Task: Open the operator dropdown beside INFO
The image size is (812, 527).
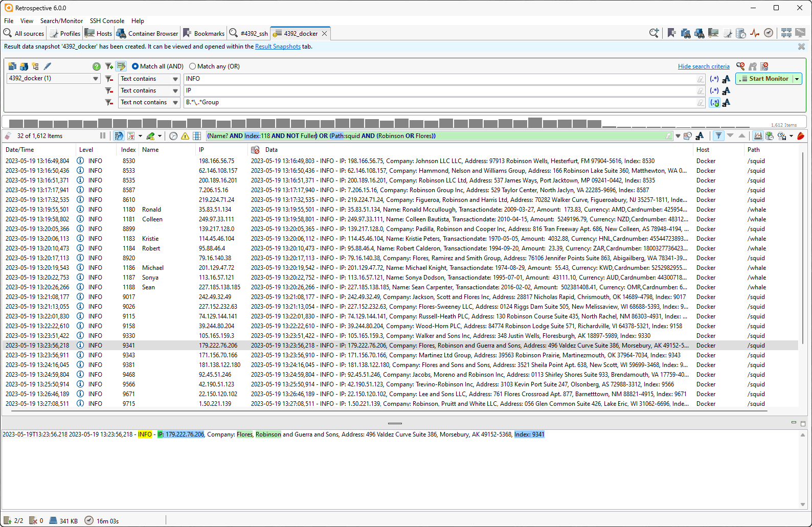Action: (175, 79)
